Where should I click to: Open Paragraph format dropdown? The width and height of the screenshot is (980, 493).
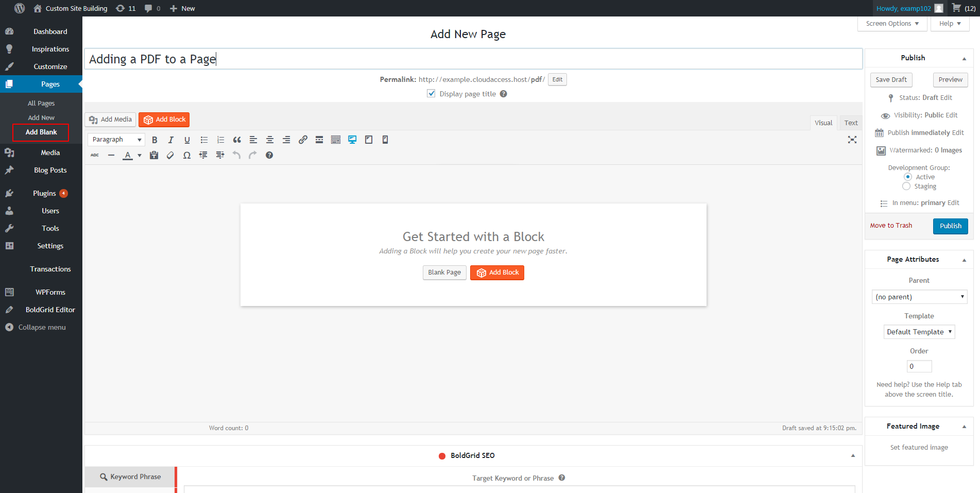point(116,140)
